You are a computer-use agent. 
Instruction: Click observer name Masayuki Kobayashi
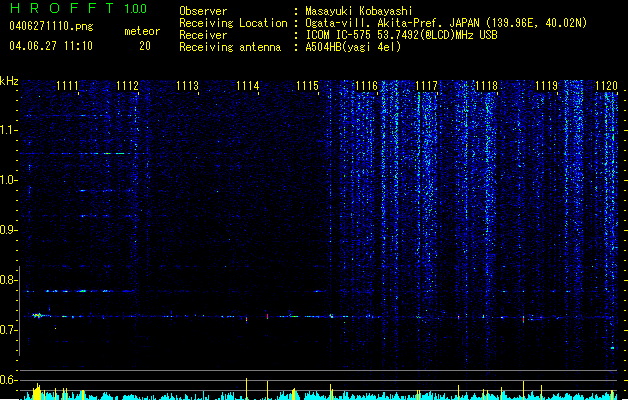pos(359,11)
